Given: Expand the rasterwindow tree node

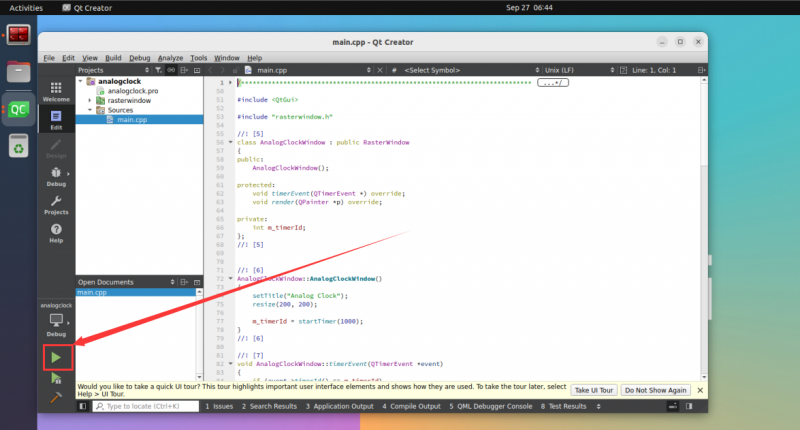Looking at the screenshot, I should point(90,100).
